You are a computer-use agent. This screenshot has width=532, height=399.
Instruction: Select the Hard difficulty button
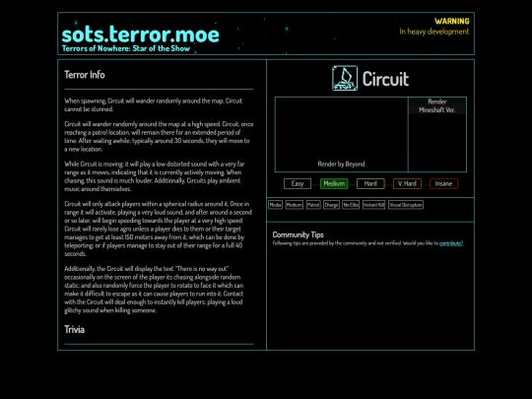(370, 183)
